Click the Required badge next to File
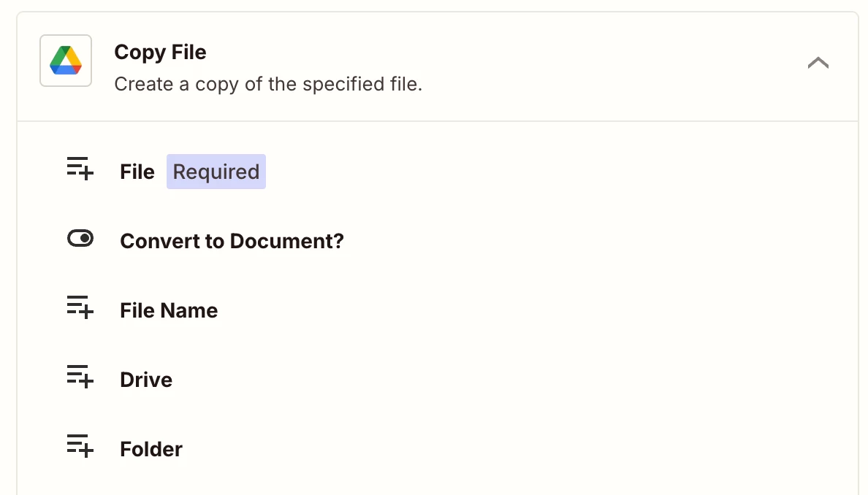Image resolution: width=868 pixels, height=495 pixels. coord(216,172)
